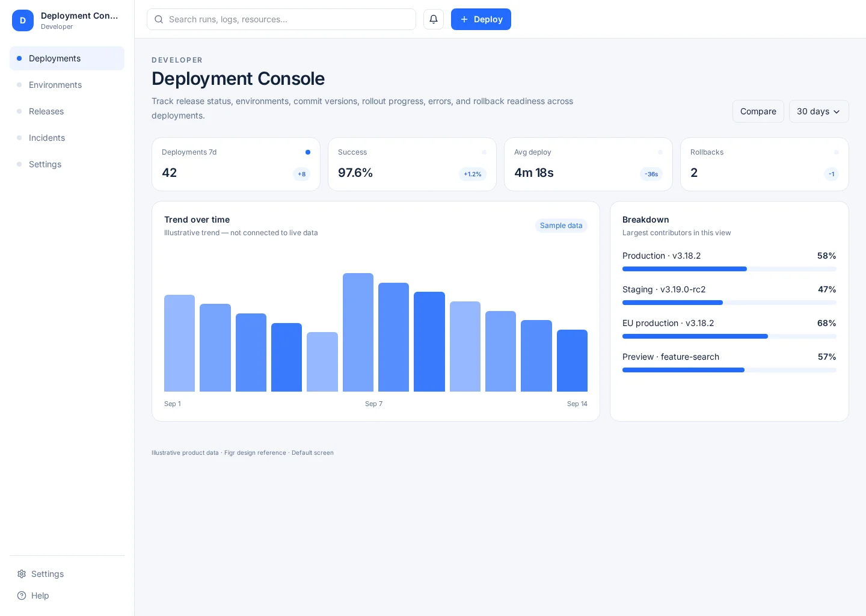Focus the search runs, logs input
Viewport: 866px width, 616px height.
[x=281, y=19]
